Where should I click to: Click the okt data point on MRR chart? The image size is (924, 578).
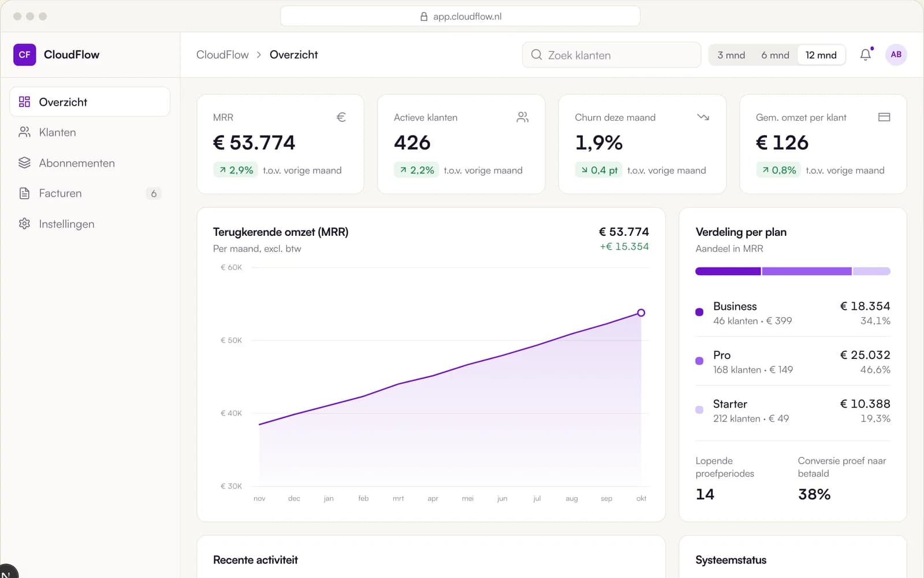[641, 313]
